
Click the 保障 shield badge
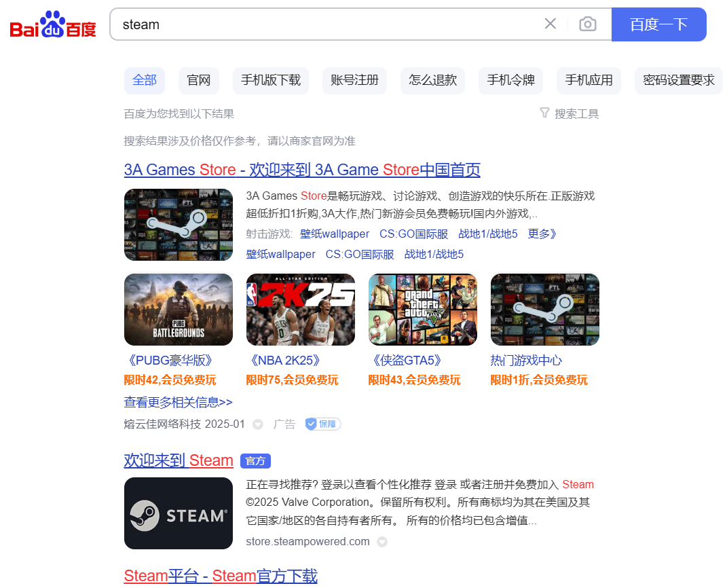323,424
